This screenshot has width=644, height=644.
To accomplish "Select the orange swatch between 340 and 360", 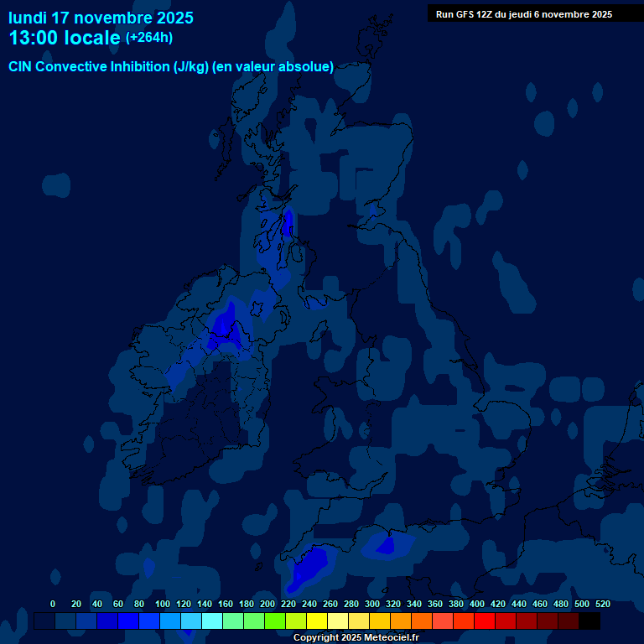I will pyautogui.click(x=422, y=621).
